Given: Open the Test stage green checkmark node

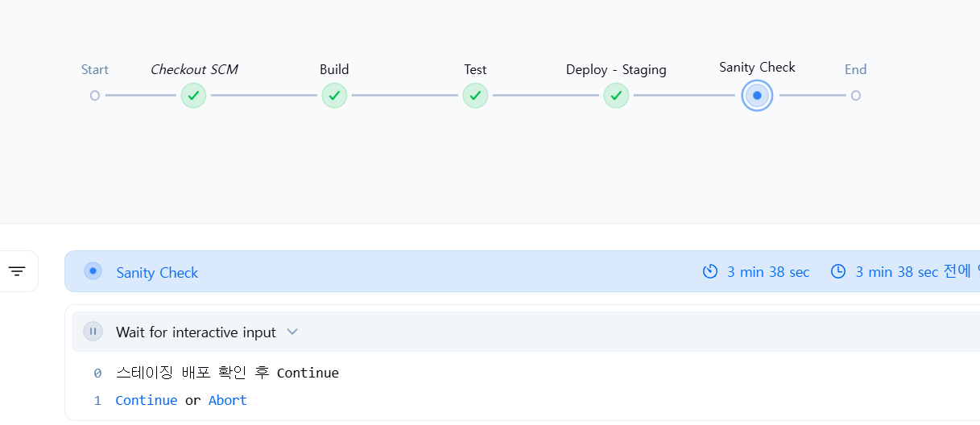Looking at the screenshot, I should point(475,95).
